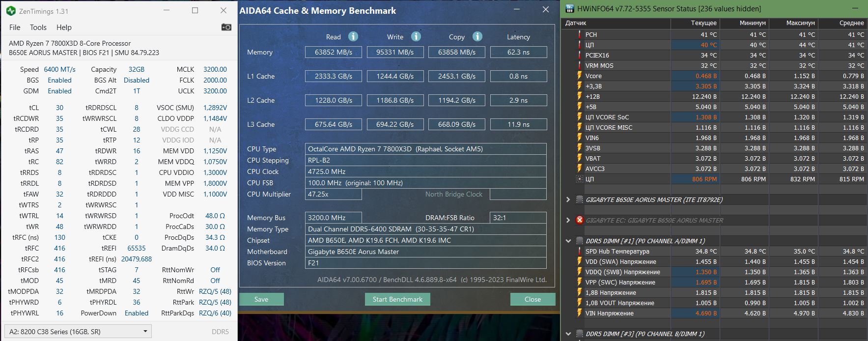Click the Среднее column header

point(842,23)
